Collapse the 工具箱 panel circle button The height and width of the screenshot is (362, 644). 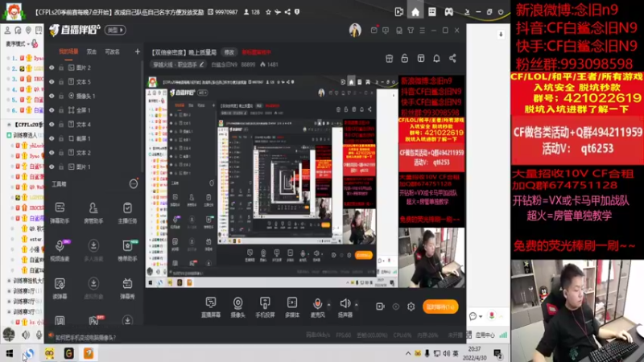(134, 184)
